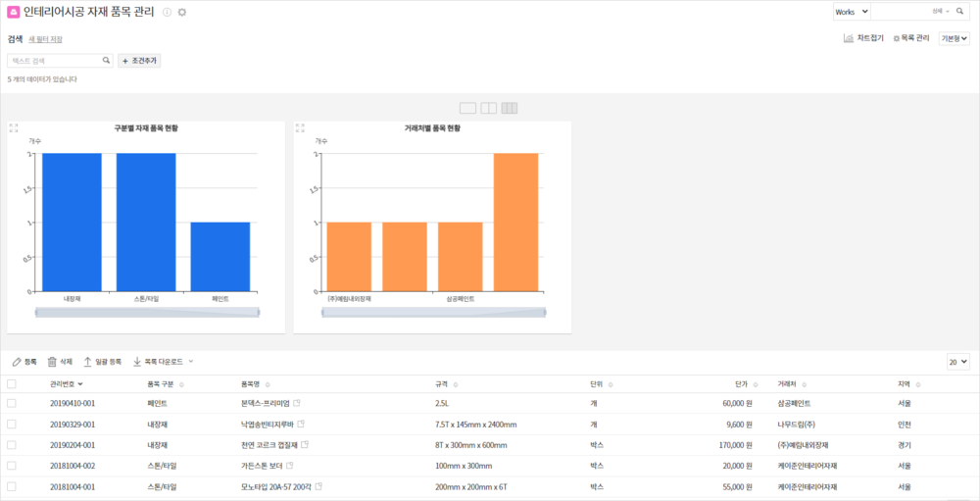Toggle 관리번호 column sort arrow
The width and height of the screenshot is (980, 501).
tap(80, 384)
